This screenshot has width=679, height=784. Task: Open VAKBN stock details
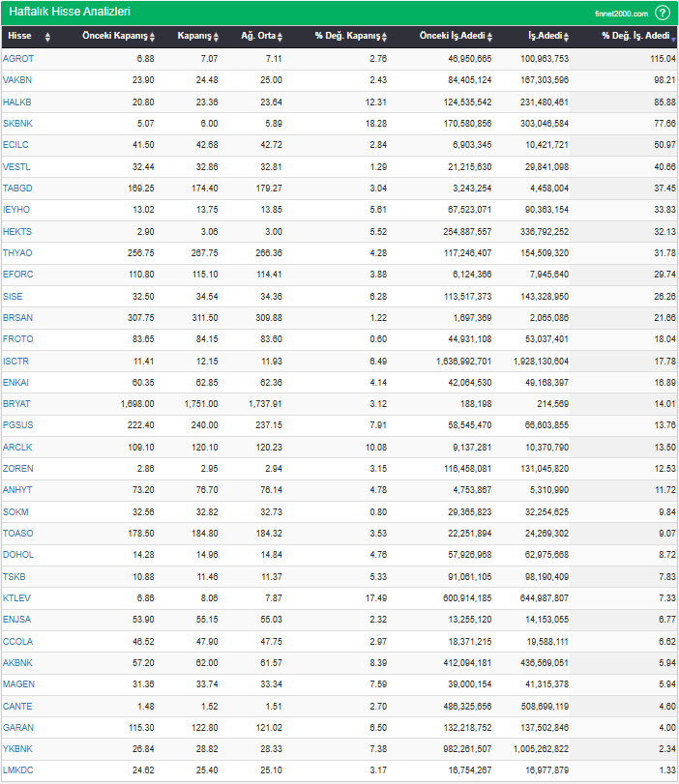tap(18, 80)
